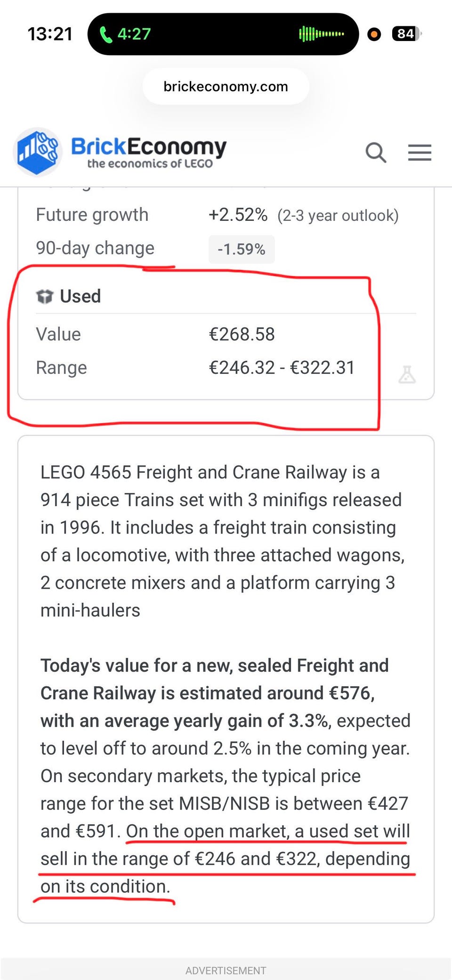Click the LEGO 4565 description paragraph
452x980 pixels.
[x=221, y=541]
